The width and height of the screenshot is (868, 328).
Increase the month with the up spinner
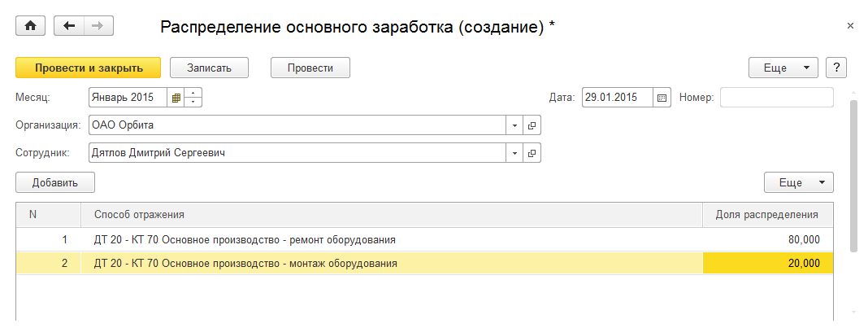click(x=193, y=93)
